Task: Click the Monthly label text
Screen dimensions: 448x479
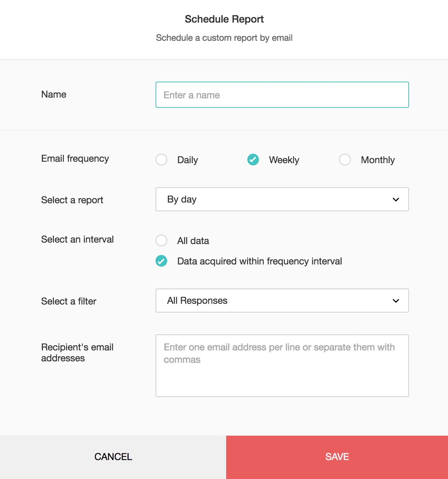Action: [378, 160]
